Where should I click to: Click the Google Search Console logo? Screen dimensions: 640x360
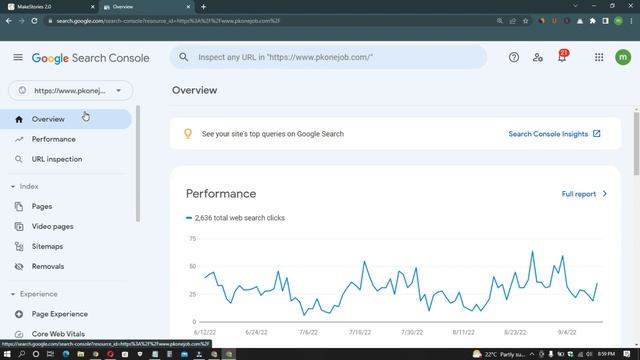click(90, 58)
